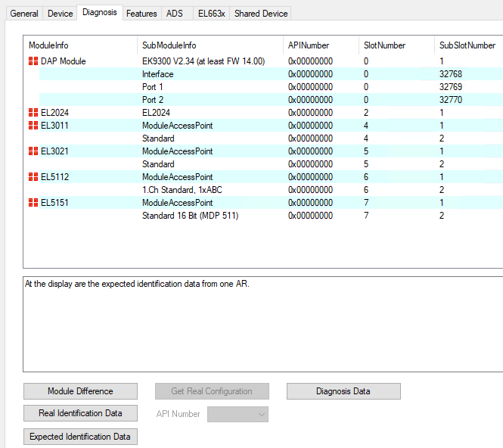
Task: Open the Device tab
Action: pyautogui.click(x=61, y=14)
